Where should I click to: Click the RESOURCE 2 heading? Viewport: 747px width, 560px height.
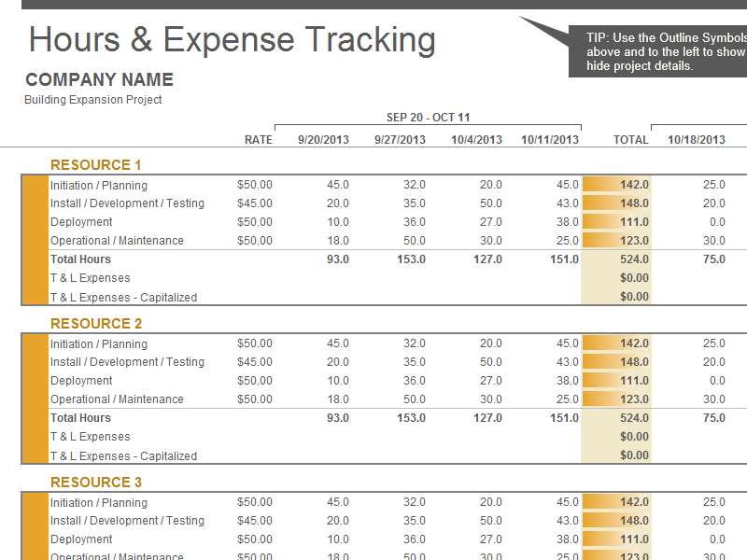(96, 324)
